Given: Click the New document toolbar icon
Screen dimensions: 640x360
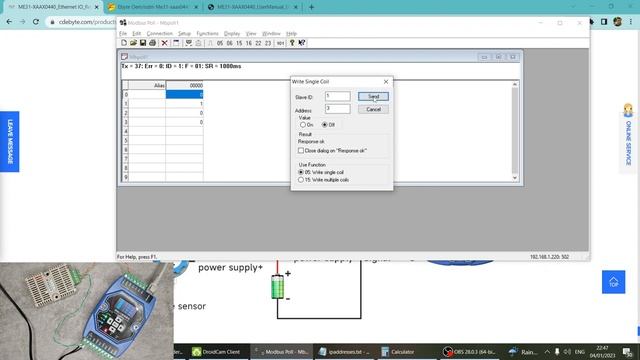Looking at the screenshot, I should [x=124, y=43].
